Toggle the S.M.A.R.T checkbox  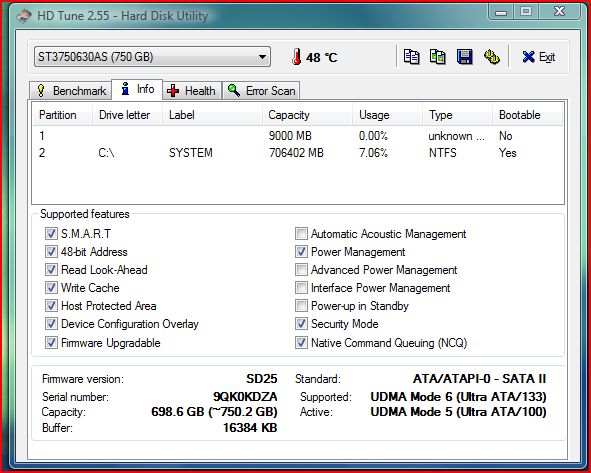tap(51, 234)
